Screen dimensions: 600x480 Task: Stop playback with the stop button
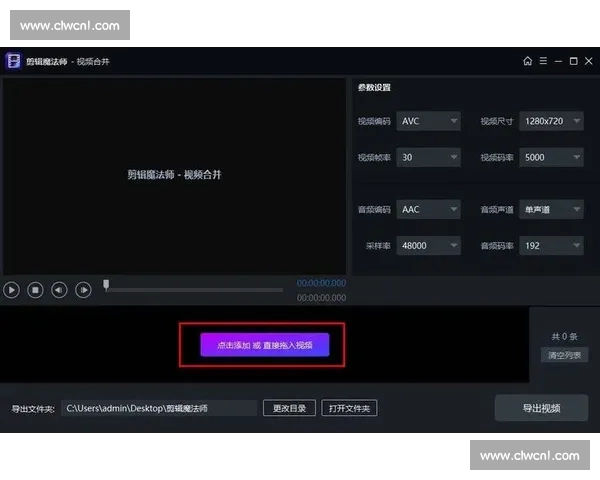click(35, 290)
